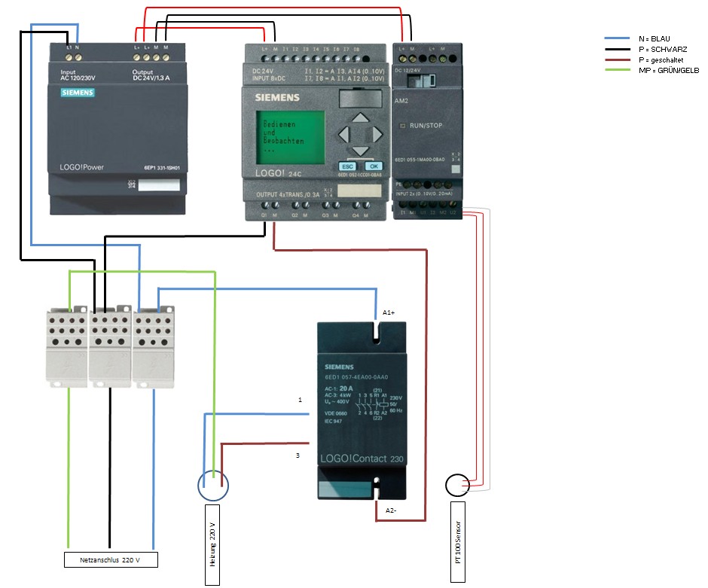Click the green MP = GRÜN/GELB legend line
Screen dimensions: 708x588
click(619, 71)
